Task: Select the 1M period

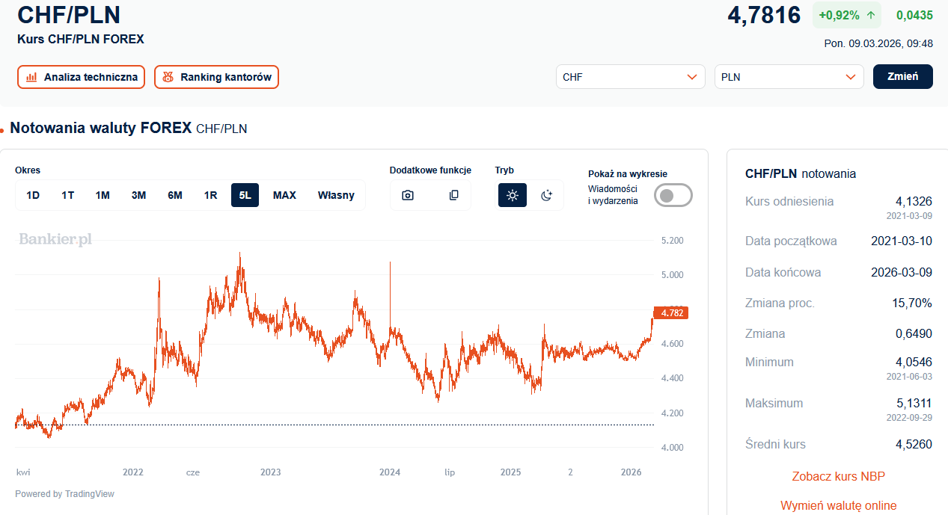Action: pos(102,195)
